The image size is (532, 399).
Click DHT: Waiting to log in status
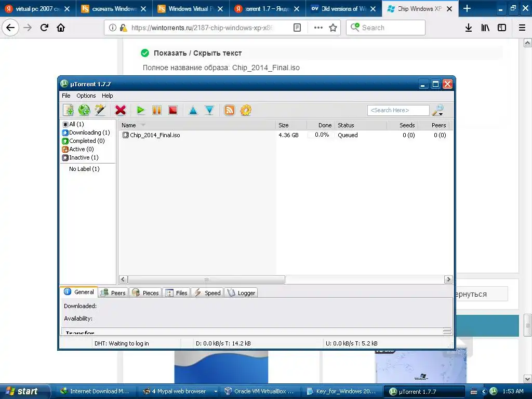(122, 343)
